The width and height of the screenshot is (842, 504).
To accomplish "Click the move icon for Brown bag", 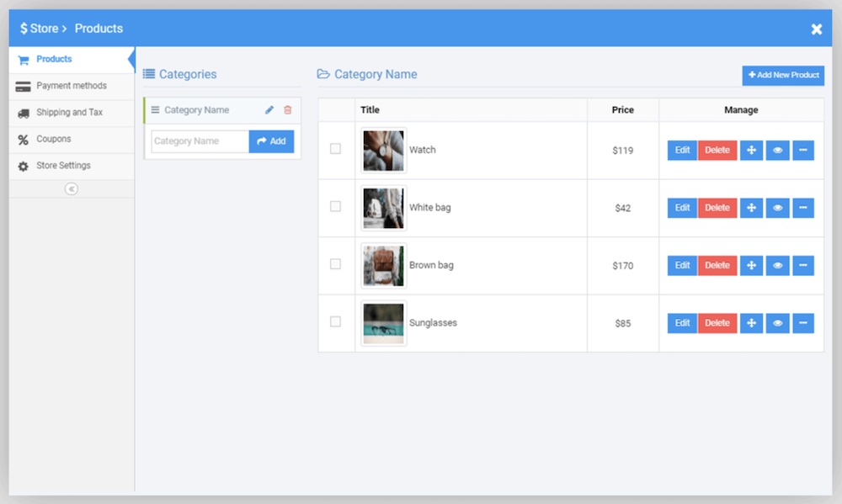I will click(751, 266).
